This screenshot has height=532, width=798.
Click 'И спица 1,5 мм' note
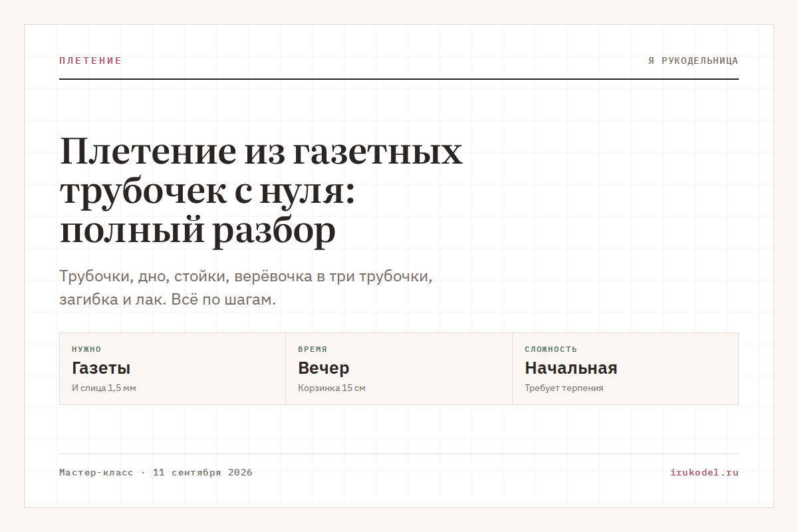click(104, 388)
